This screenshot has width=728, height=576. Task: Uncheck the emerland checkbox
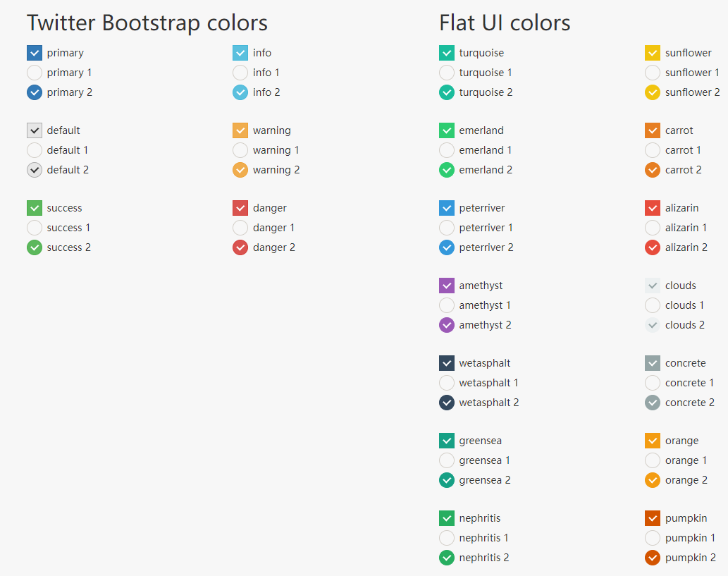(447, 130)
